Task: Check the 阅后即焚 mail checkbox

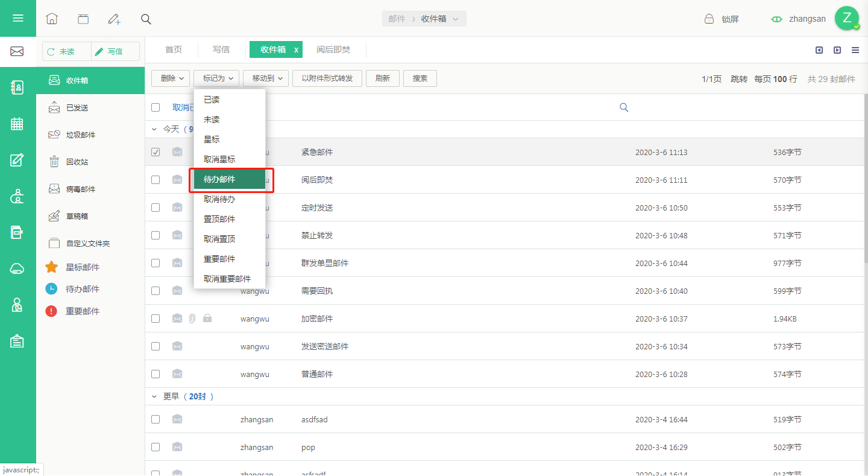Action: point(156,180)
